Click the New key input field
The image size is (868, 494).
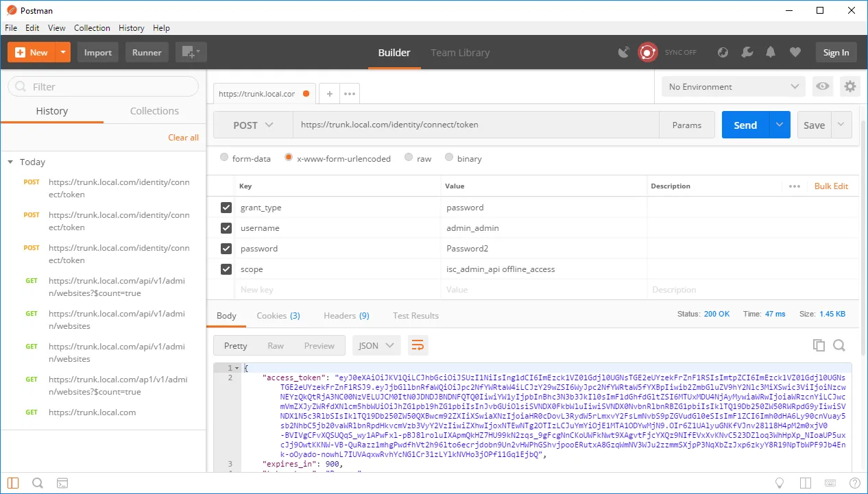coord(338,290)
